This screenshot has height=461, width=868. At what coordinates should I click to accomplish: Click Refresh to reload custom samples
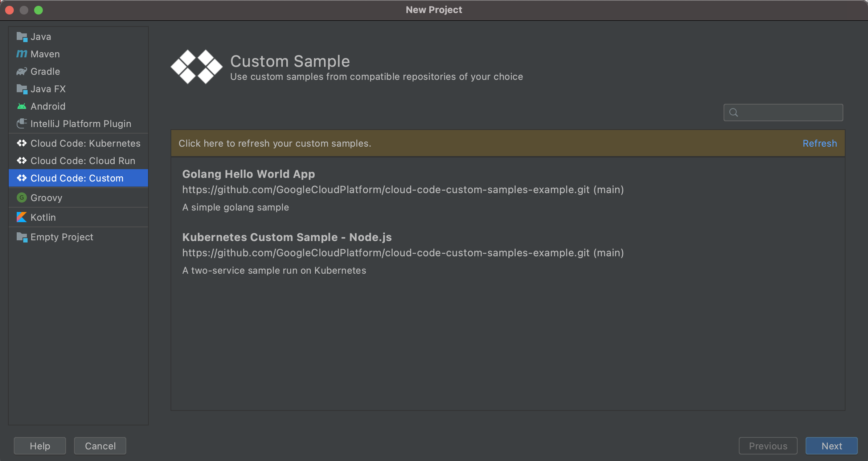tap(820, 143)
